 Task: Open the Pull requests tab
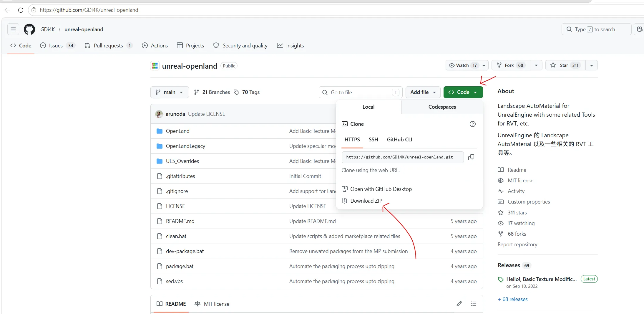(109, 46)
